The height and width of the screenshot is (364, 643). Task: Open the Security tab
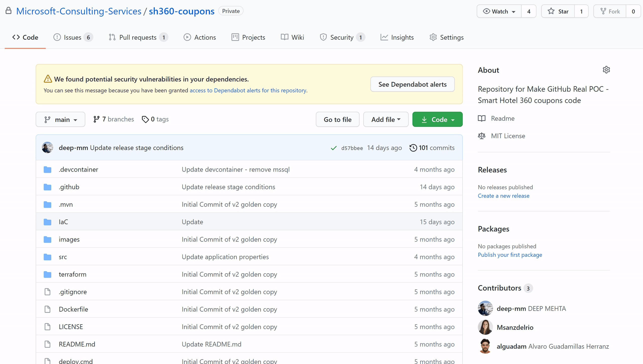[x=342, y=37]
